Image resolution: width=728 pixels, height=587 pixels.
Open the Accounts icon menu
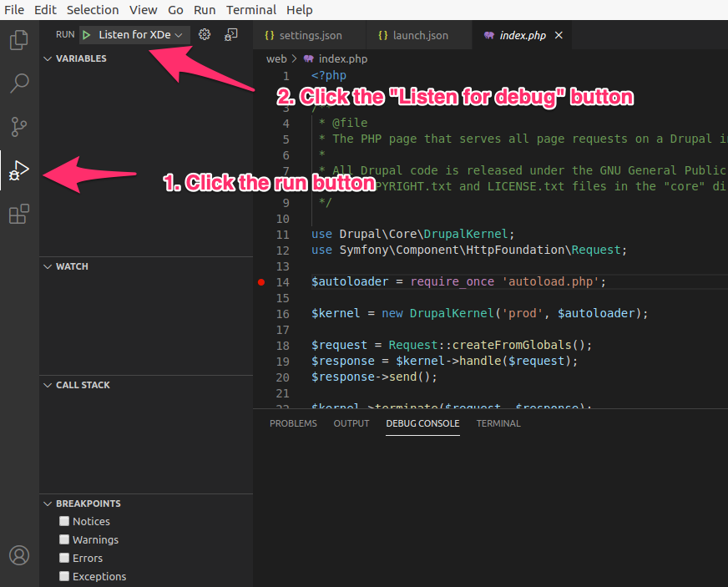[x=19, y=555]
